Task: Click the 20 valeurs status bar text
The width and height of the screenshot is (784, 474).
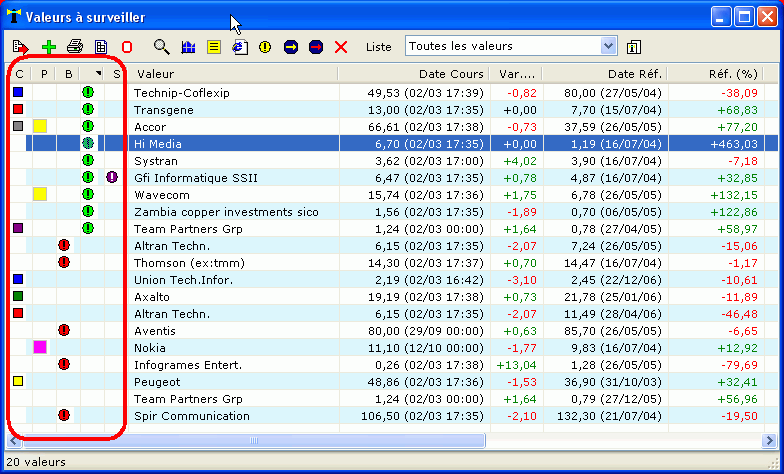Action: [36, 462]
